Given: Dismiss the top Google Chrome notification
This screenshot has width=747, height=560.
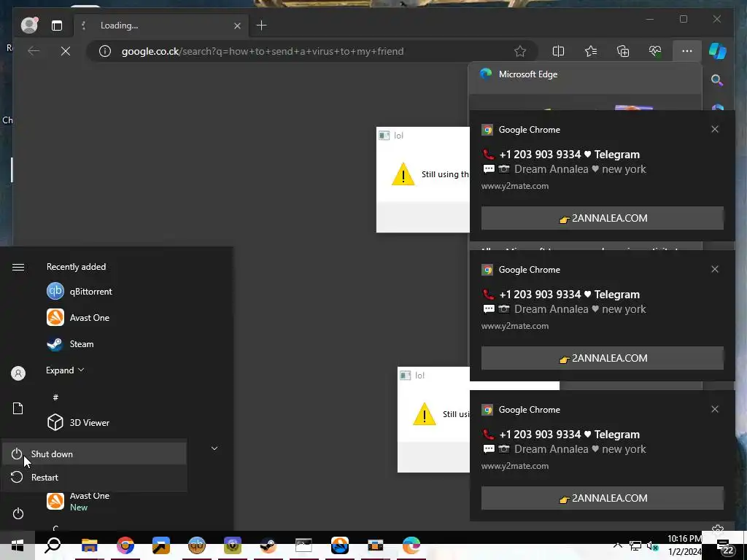Looking at the screenshot, I should point(715,129).
